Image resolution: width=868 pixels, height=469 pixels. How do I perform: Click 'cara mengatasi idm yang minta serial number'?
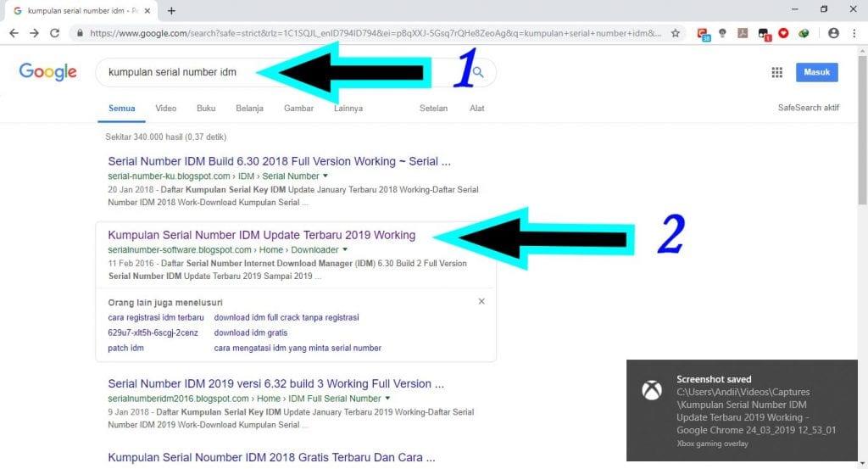pyautogui.click(x=298, y=348)
